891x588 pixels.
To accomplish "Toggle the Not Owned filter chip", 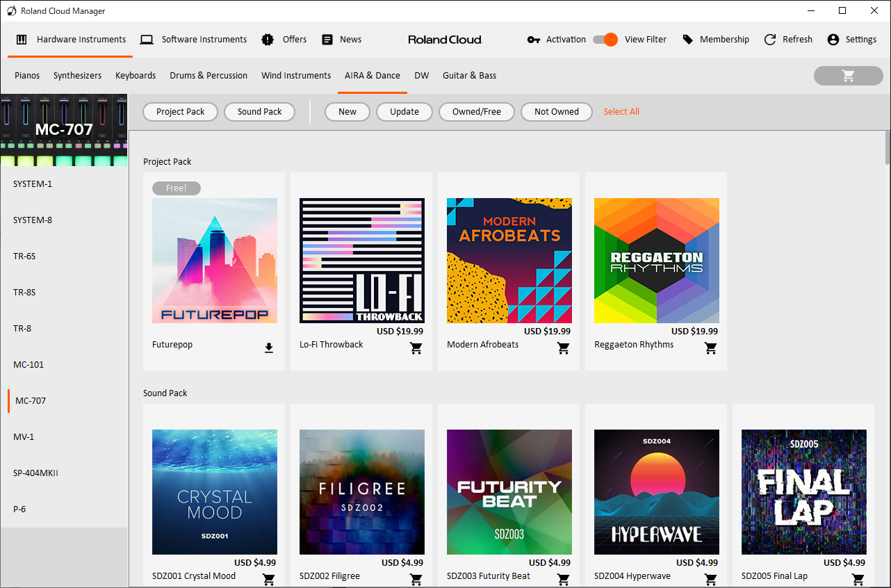I will point(557,112).
